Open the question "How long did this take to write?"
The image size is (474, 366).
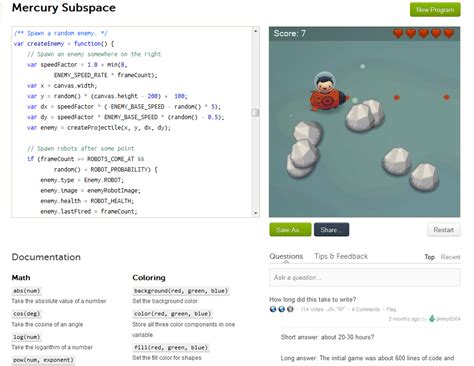pos(312,299)
